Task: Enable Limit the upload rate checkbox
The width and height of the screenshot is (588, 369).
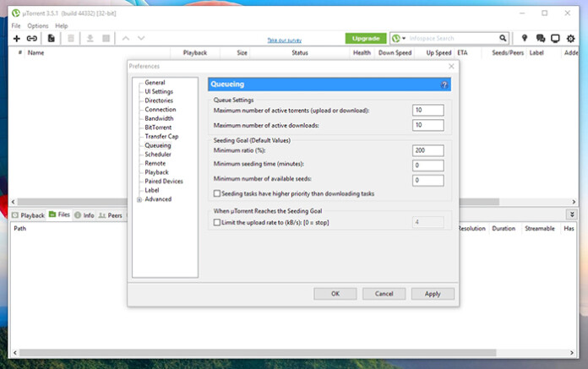Action: [217, 222]
